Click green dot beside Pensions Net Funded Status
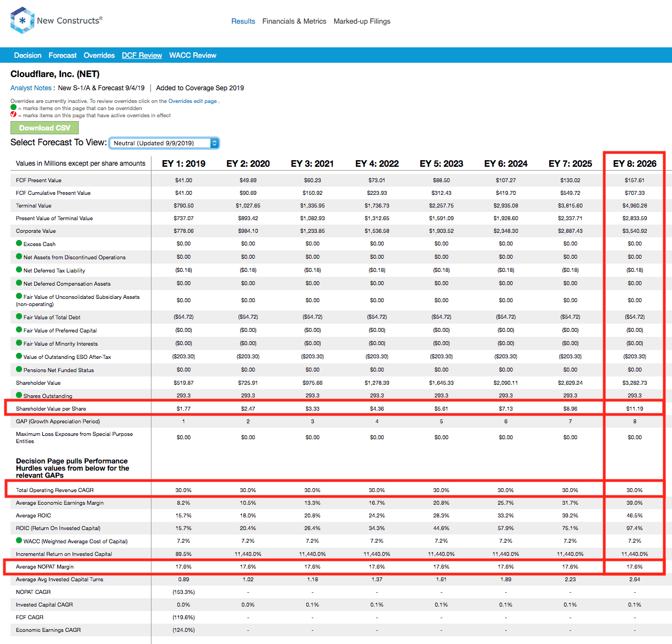Screen dimensions: 672x644 (19, 369)
